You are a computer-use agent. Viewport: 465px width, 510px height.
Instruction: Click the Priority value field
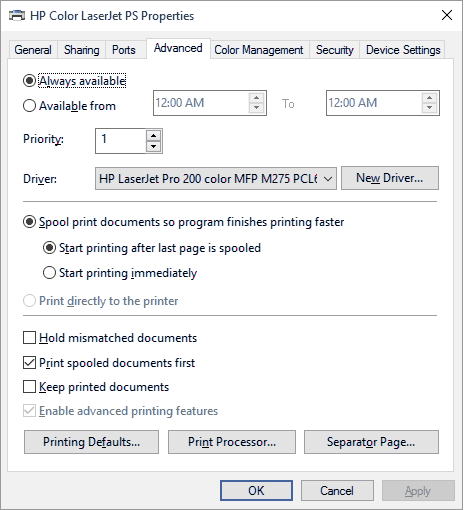click(120, 141)
